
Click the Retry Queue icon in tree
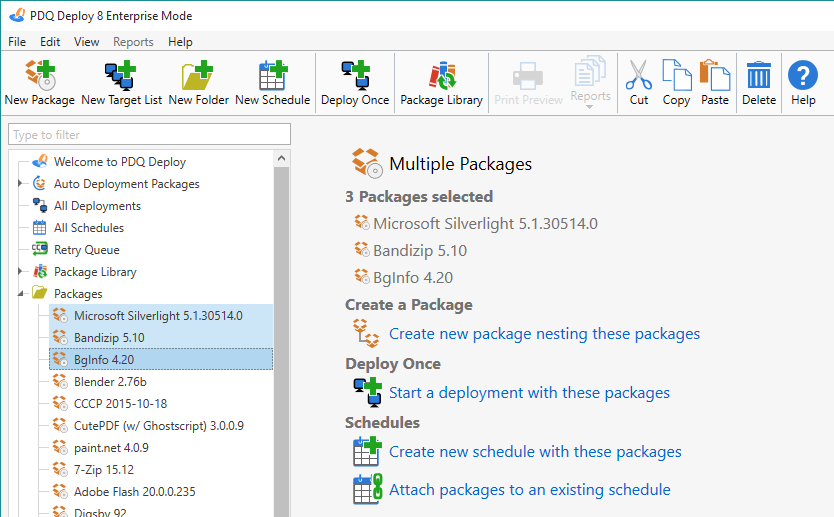(x=39, y=249)
